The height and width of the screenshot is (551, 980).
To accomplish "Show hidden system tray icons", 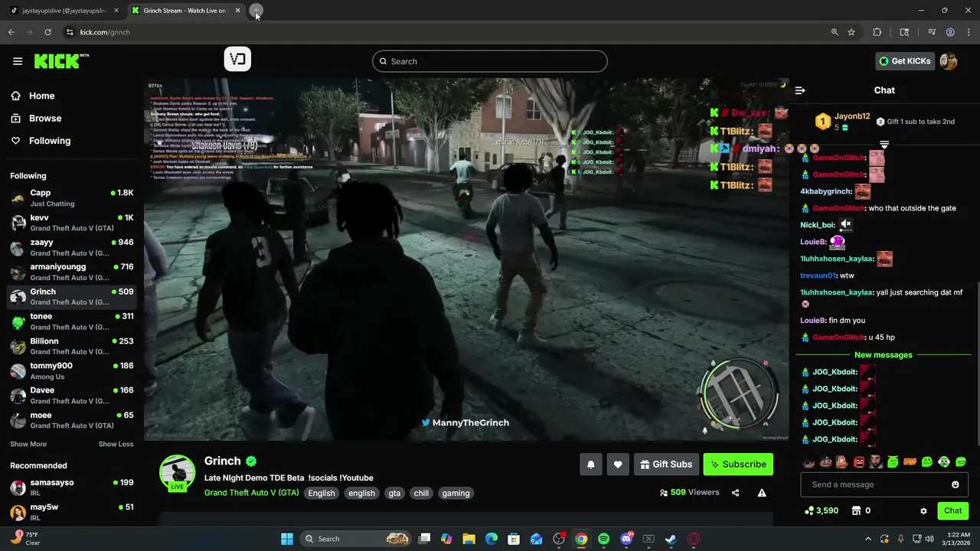I will 867,539.
